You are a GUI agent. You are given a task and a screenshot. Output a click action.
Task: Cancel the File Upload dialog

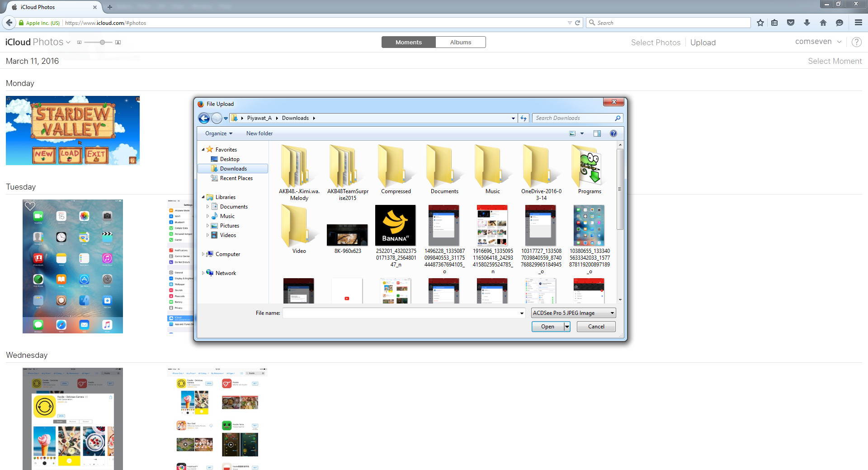[x=596, y=327]
